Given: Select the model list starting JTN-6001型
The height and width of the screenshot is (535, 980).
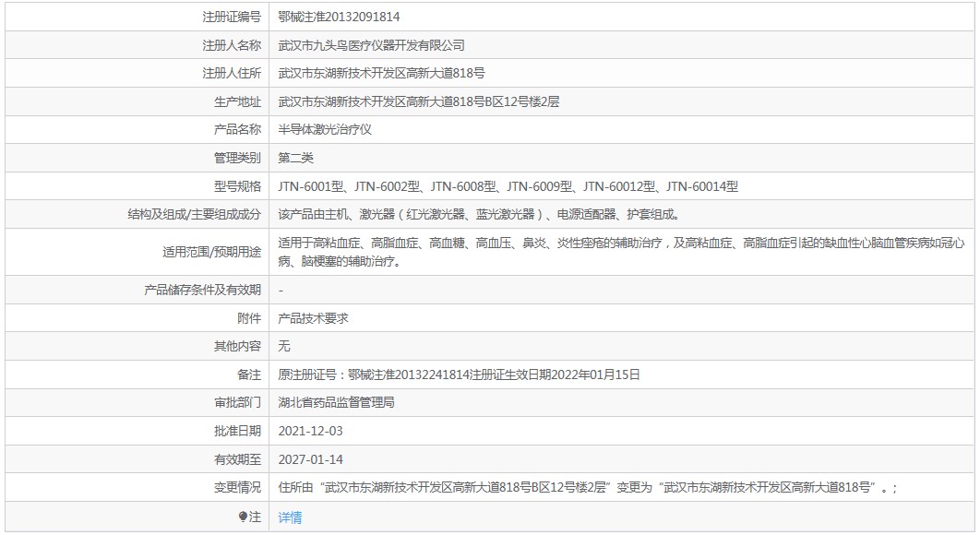Looking at the screenshot, I should tap(508, 186).
